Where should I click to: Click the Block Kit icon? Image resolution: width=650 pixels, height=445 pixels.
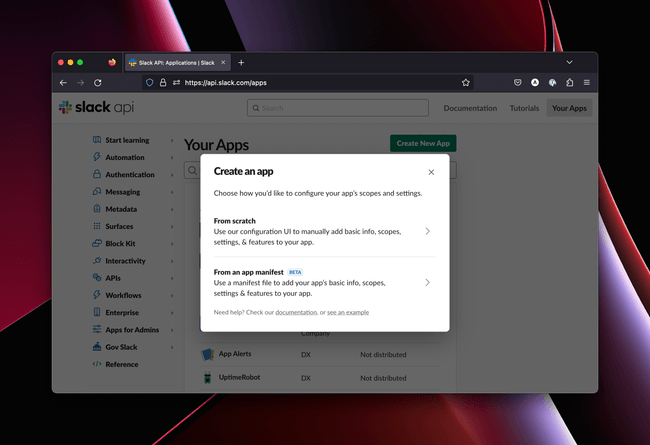point(97,243)
